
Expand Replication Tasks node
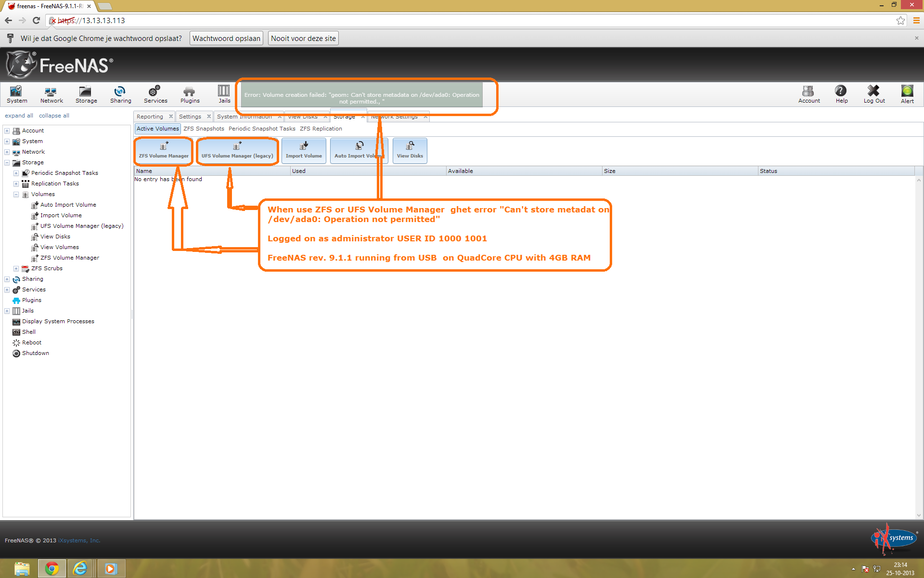16,184
